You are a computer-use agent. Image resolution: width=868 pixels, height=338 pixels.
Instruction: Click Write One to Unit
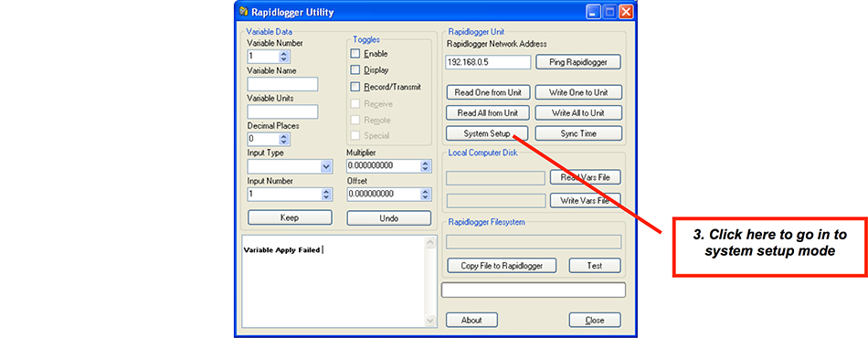(x=578, y=92)
